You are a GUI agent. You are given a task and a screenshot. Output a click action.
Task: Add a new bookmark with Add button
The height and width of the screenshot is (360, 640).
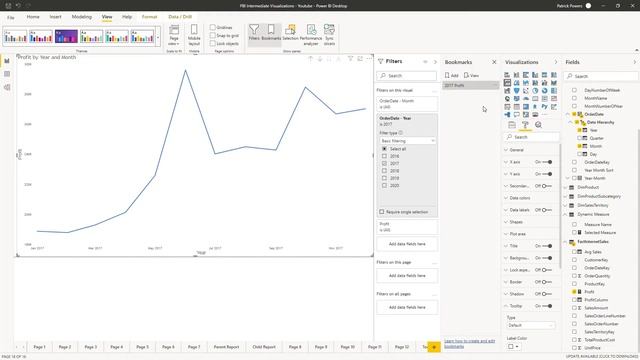point(451,76)
